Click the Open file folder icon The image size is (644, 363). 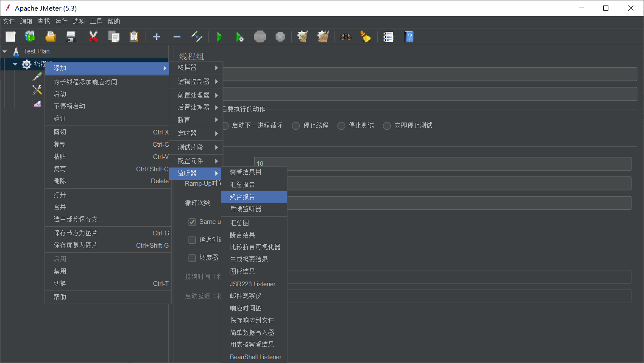click(x=50, y=37)
